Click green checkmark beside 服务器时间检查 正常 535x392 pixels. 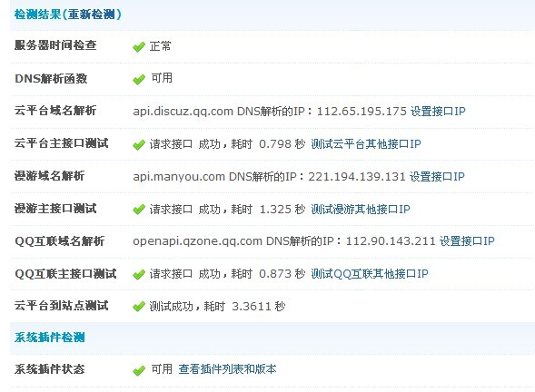coord(139,46)
